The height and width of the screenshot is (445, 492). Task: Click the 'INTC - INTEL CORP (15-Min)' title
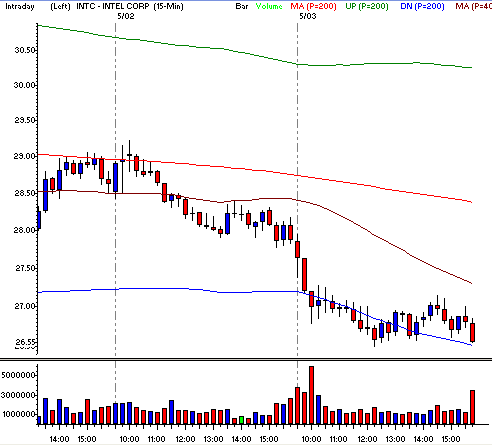tap(130, 6)
